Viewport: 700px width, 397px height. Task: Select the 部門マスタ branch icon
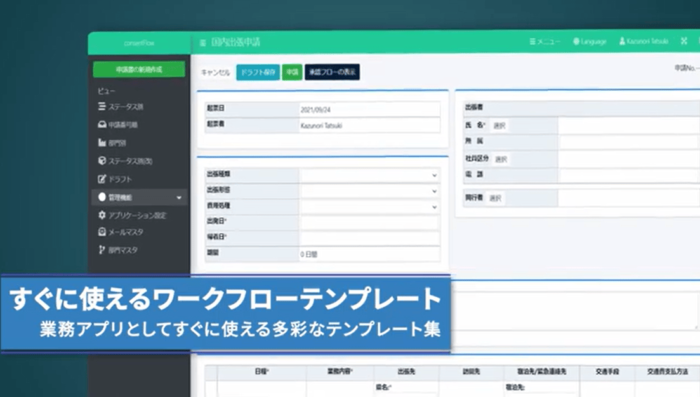point(102,250)
